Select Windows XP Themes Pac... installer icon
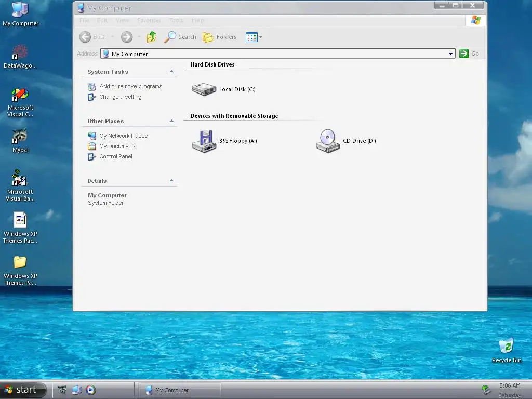This screenshot has height=399, width=532. click(x=20, y=228)
